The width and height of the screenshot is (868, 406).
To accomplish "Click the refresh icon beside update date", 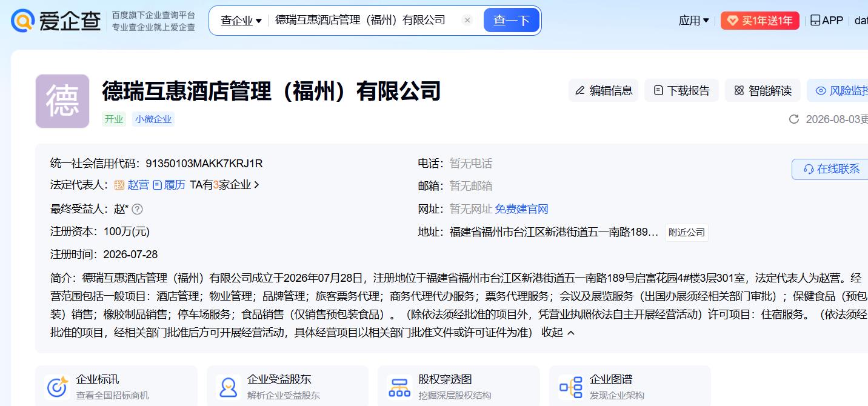I will point(793,119).
